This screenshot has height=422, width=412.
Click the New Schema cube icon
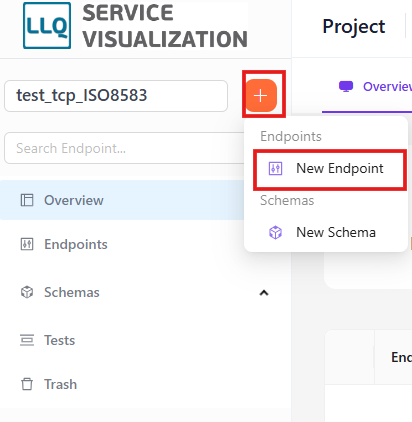(275, 232)
